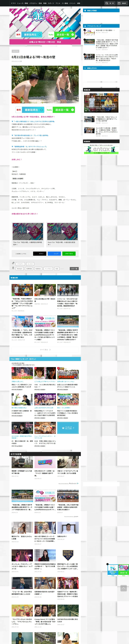Open the ニュース・情報 menu item

pos(23,3)
